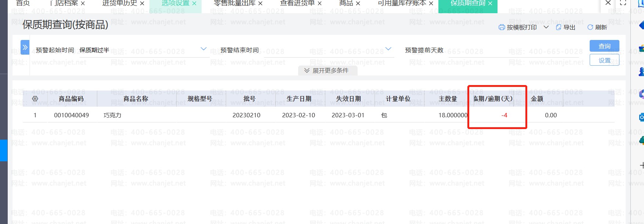Image resolution: width=644 pixels, height=224 pixels.
Task: Click product name 巧克力
Action: 112,115
